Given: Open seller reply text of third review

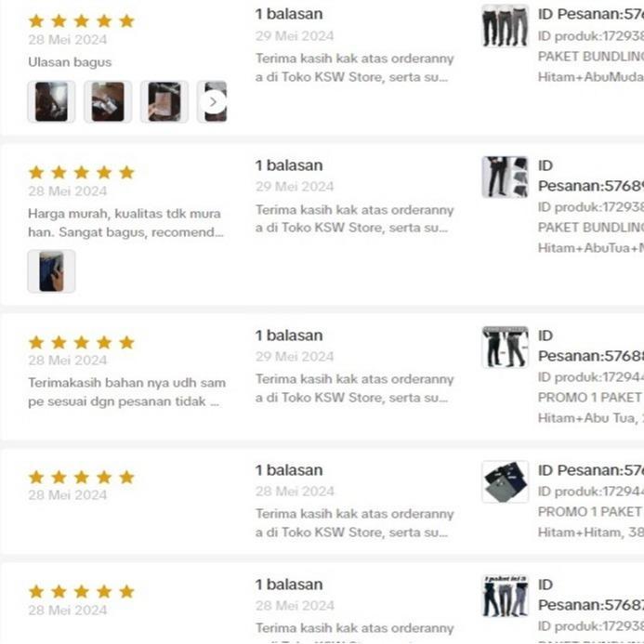Looking at the screenshot, I should tap(354, 388).
